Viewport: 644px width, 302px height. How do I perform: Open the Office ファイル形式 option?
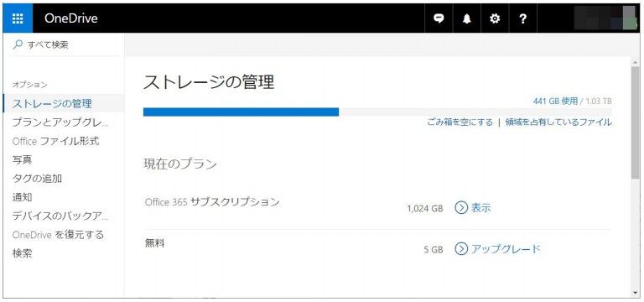(55, 141)
